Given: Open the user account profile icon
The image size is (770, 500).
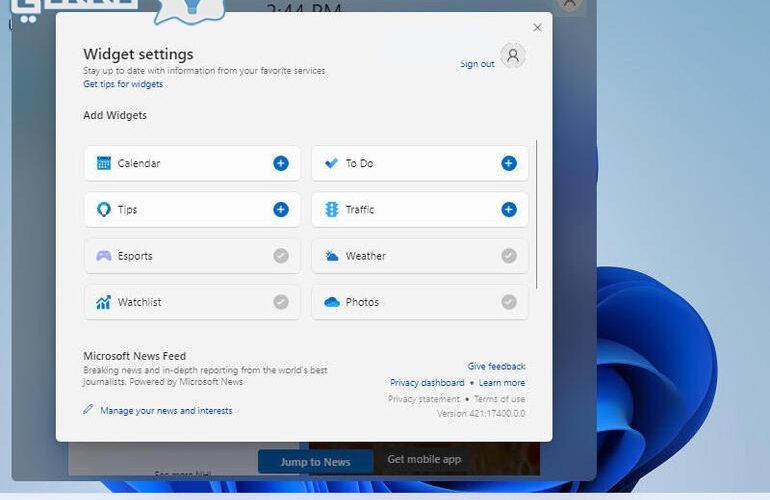Looking at the screenshot, I should coord(513,56).
